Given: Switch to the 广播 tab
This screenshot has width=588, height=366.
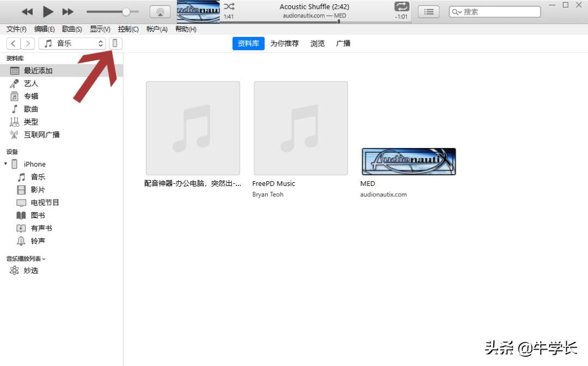Looking at the screenshot, I should (x=343, y=44).
